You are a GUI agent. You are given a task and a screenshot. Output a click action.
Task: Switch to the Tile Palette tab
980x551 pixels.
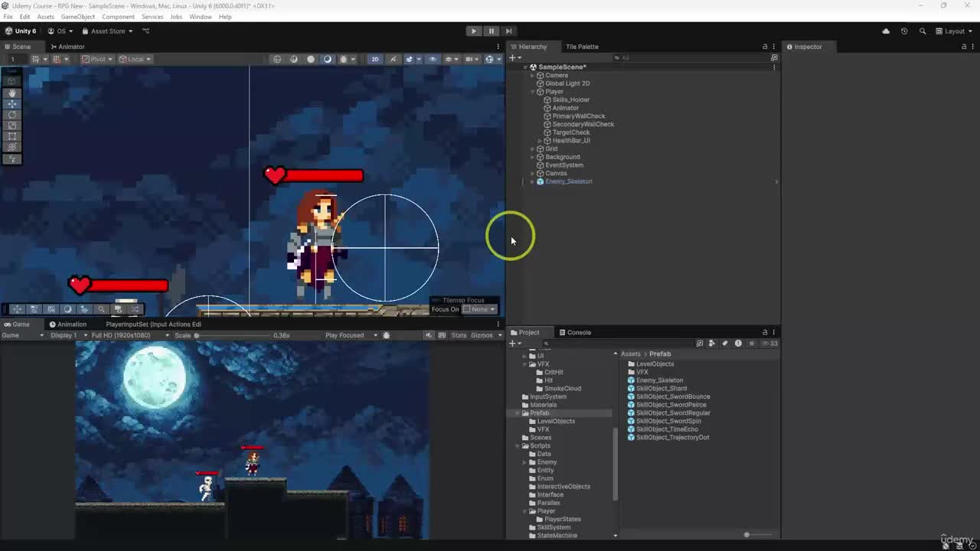[x=582, y=47]
